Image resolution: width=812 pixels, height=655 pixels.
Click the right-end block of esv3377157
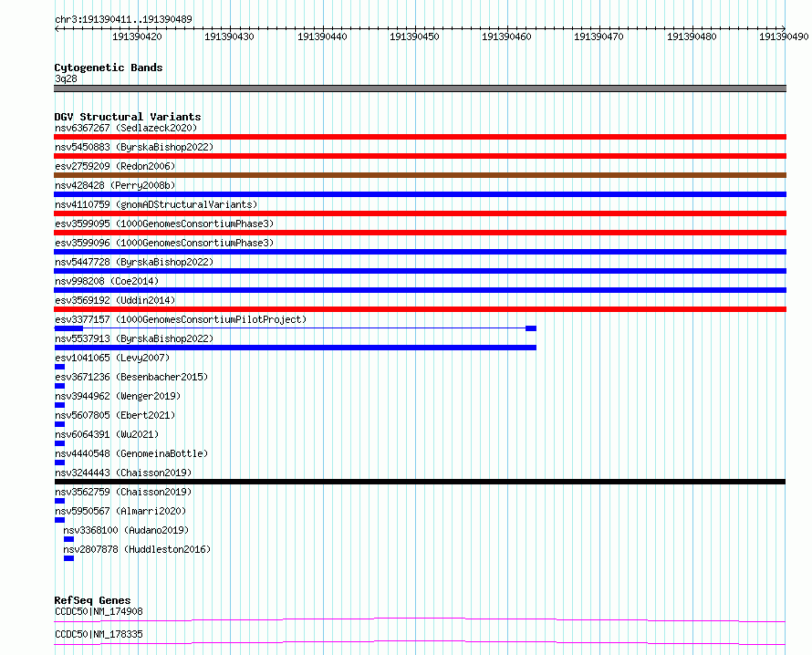tap(531, 328)
